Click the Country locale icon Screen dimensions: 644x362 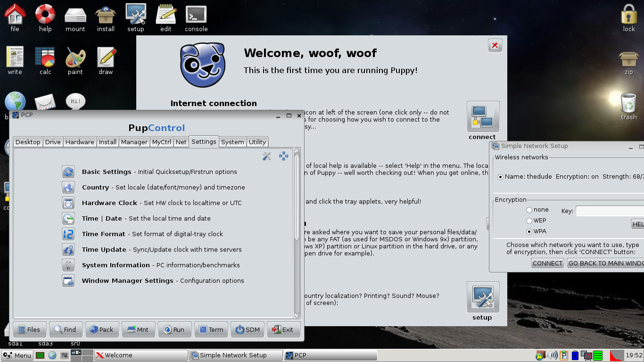(68, 188)
